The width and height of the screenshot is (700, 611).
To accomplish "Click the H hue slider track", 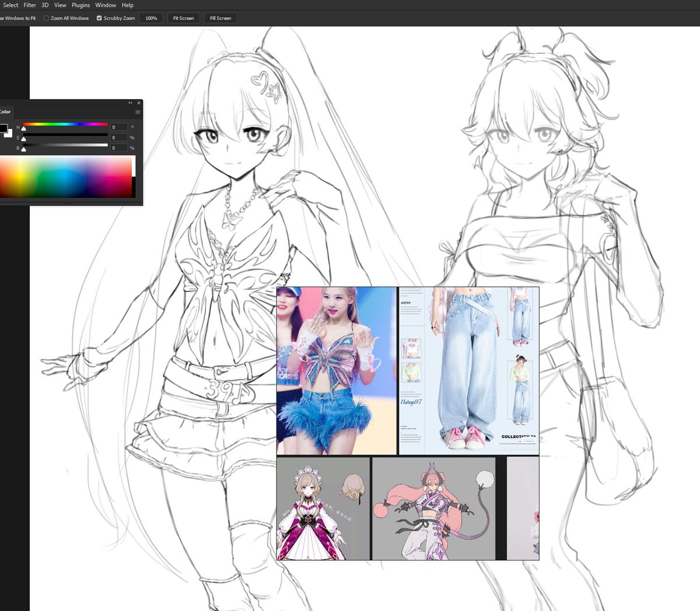I will coord(65,124).
